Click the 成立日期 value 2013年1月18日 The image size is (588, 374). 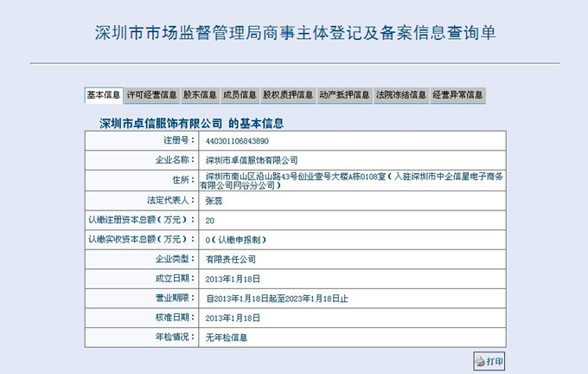233,279
